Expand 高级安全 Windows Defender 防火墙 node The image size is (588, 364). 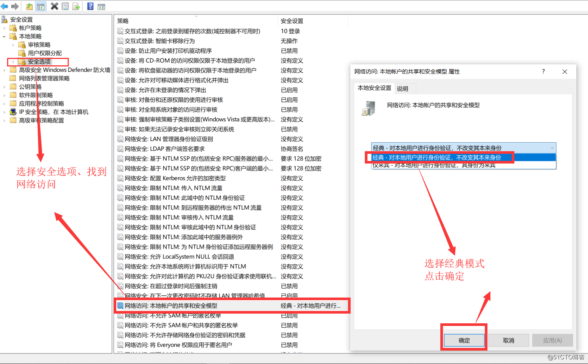4,70
